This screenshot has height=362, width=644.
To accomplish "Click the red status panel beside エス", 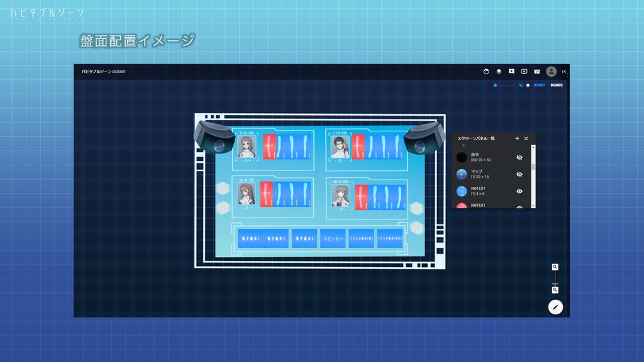I will click(x=267, y=194).
